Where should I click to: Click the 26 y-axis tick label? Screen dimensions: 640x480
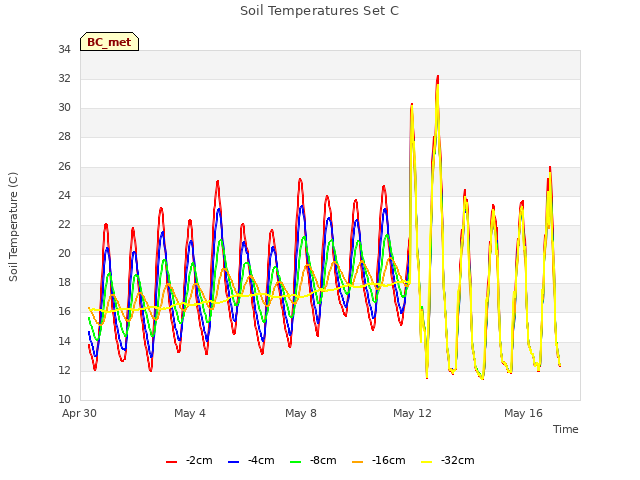(64, 167)
